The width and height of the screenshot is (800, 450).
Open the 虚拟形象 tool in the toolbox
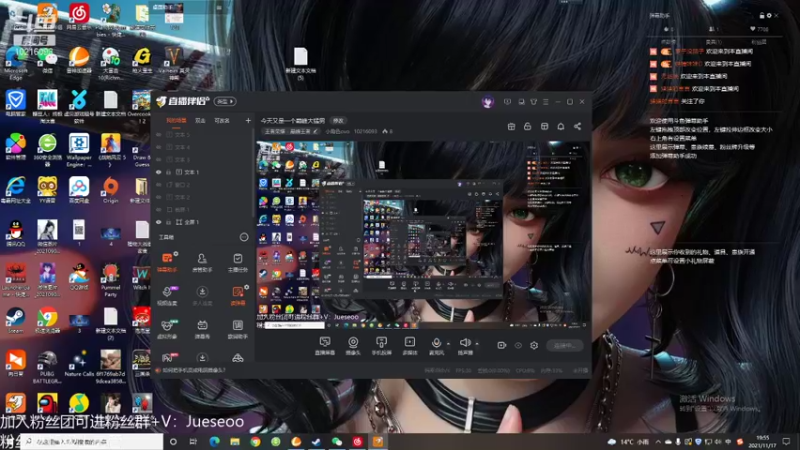point(167,329)
